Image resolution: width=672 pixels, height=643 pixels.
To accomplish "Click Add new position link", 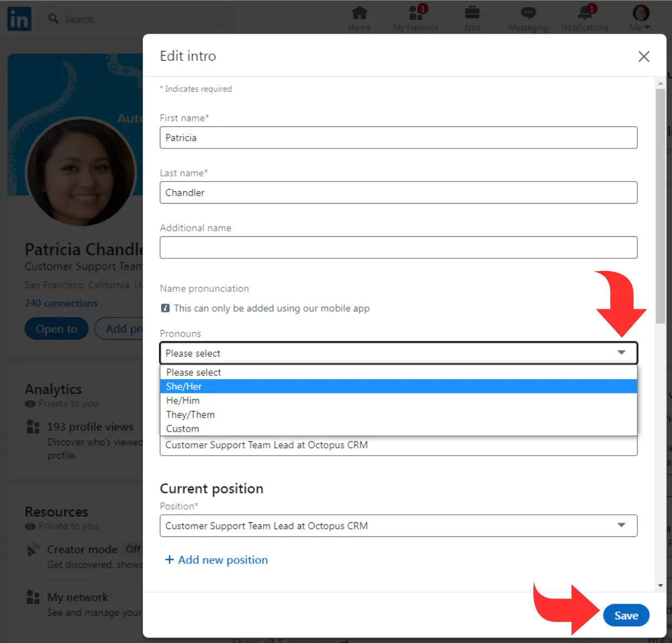I will click(216, 560).
